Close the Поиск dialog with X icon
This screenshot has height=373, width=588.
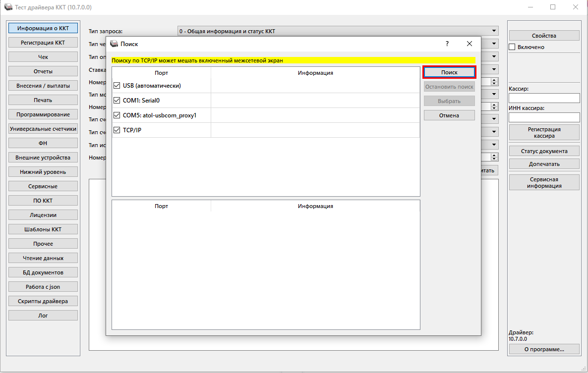pos(469,44)
